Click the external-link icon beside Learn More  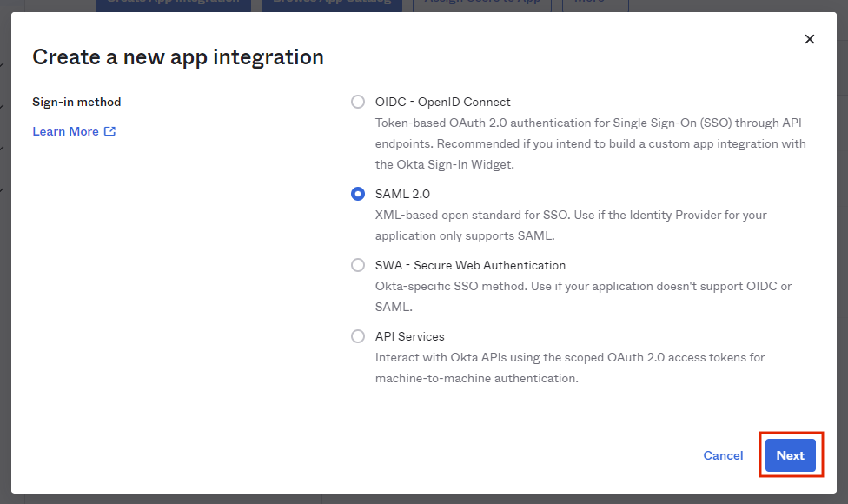109,131
